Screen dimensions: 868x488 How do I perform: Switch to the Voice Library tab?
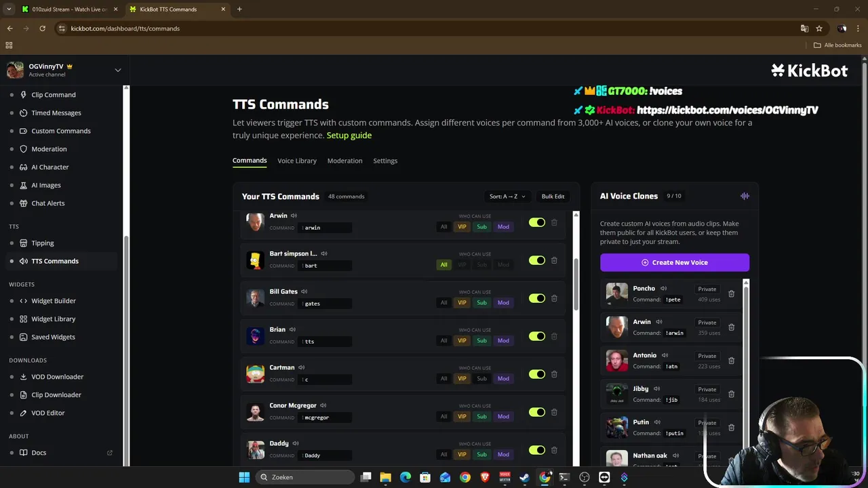(297, 161)
